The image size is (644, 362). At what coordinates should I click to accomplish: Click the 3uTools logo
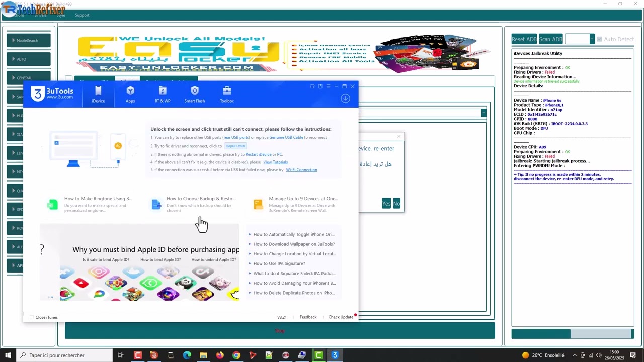coord(52,94)
